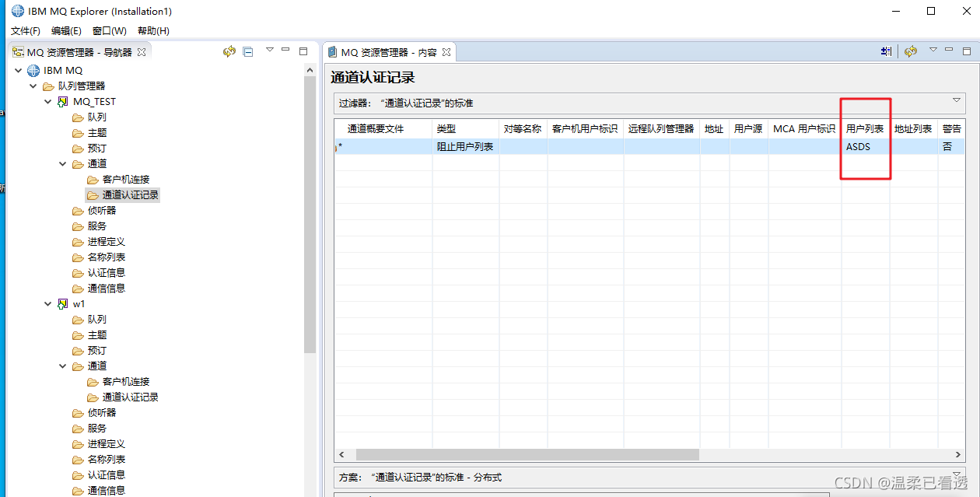Open 预订 folder under MQ_TEST
Image resolution: width=980 pixels, height=497 pixels.
tap(97, 149)
